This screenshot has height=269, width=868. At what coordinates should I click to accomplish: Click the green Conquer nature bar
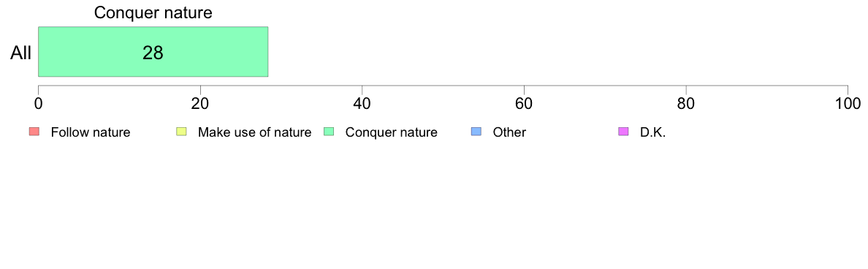(153, 51)
